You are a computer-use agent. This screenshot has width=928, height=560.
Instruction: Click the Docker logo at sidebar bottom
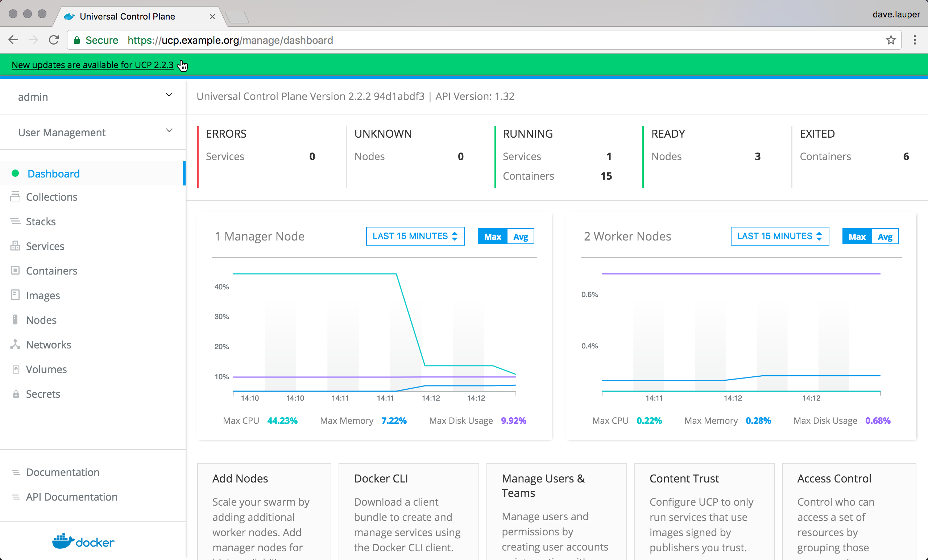(x=83, y=541)
